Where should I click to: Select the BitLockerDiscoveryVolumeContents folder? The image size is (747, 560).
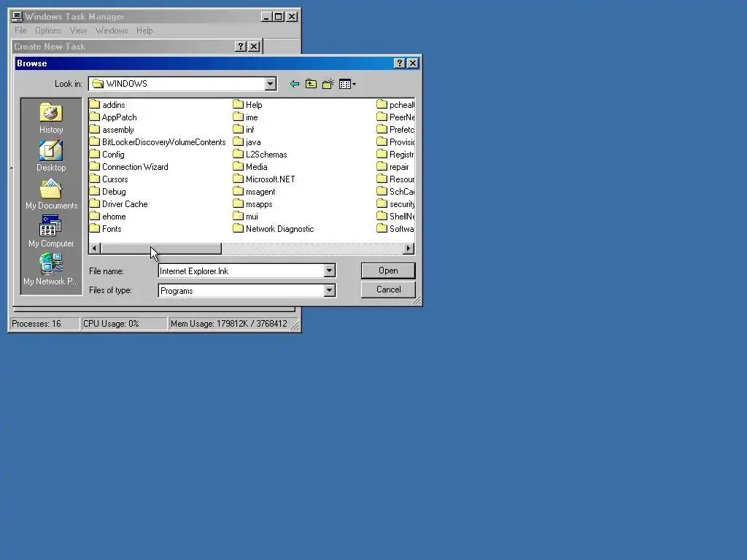click(x=158, y=142)
